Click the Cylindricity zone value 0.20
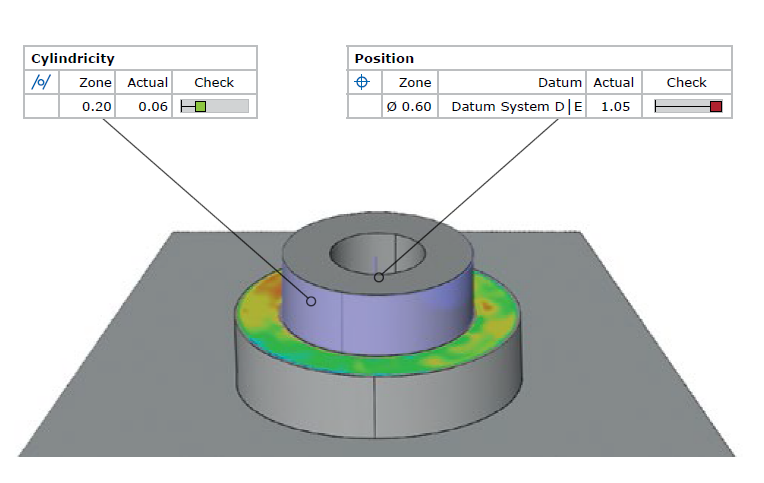 click(95, 106)
